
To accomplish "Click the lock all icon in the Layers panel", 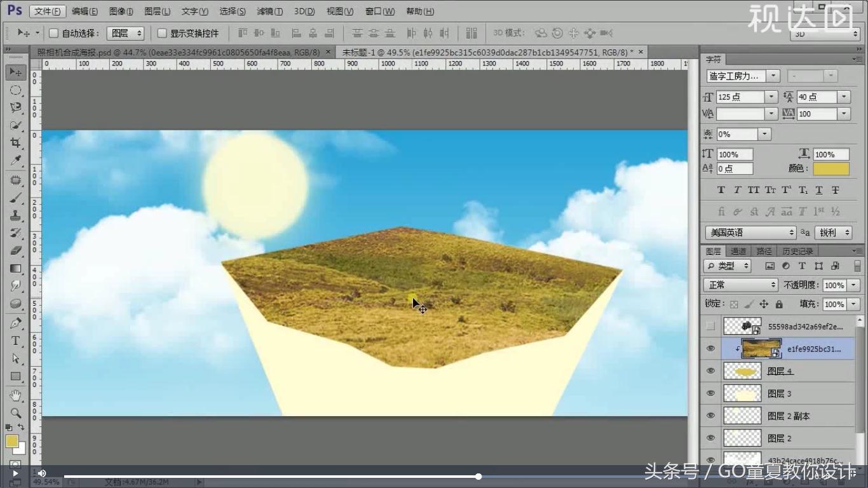I will pos(778,304).
